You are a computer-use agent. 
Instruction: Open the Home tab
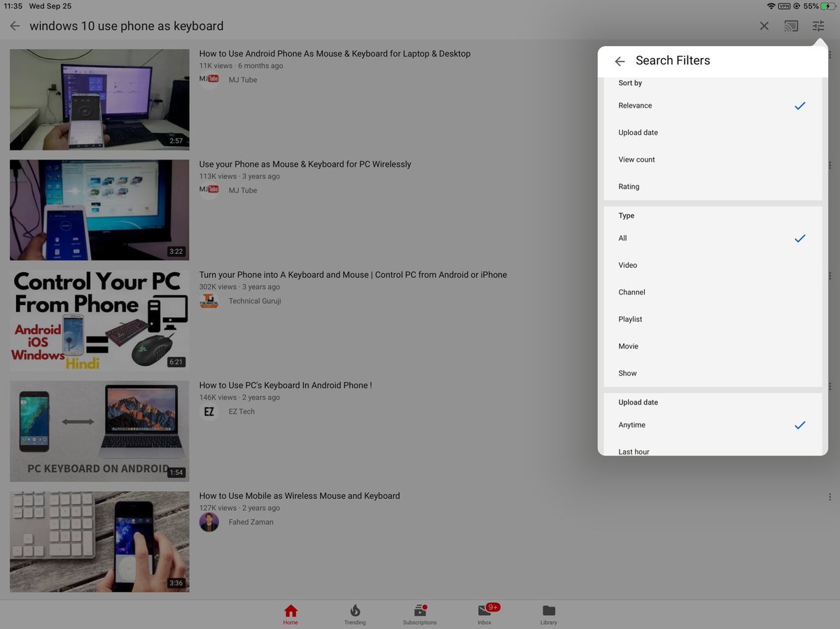pyautogui.click(x=290, y=614)
